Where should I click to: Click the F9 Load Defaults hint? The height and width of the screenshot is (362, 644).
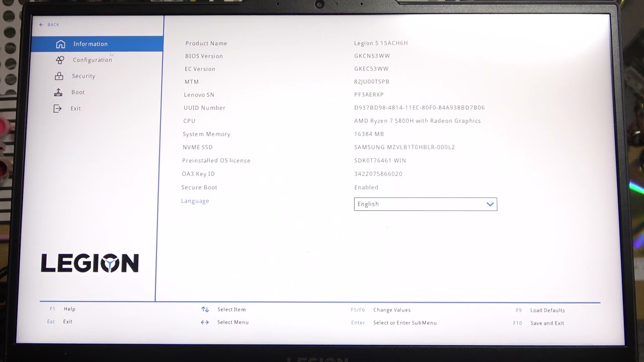540,310
